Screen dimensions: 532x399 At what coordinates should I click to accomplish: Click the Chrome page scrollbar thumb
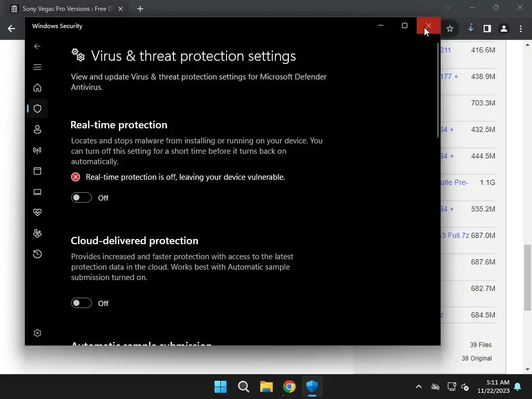tap(527, 277)
